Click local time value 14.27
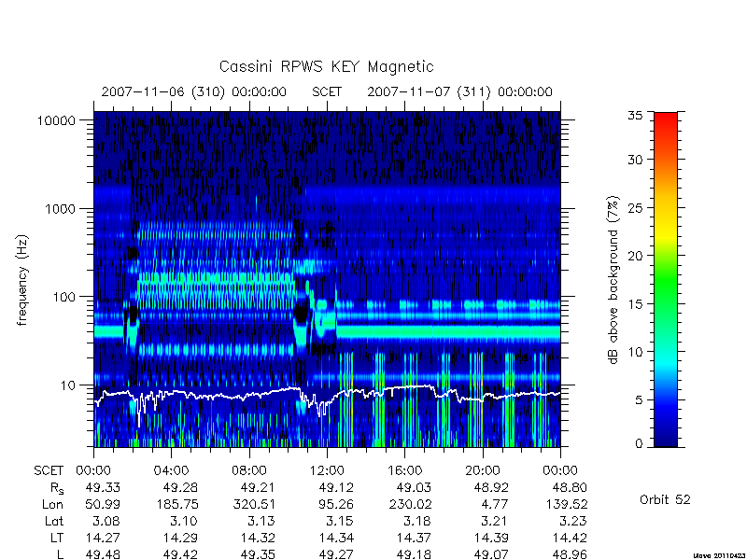The width and height of the screenshot is (747, 560). coord(103,539)
